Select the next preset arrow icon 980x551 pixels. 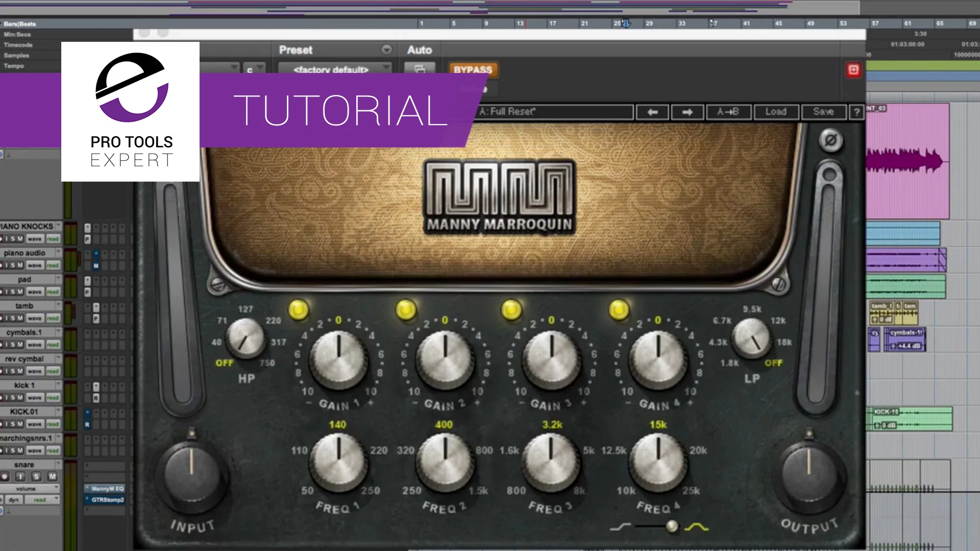click(x=688, y=112)
